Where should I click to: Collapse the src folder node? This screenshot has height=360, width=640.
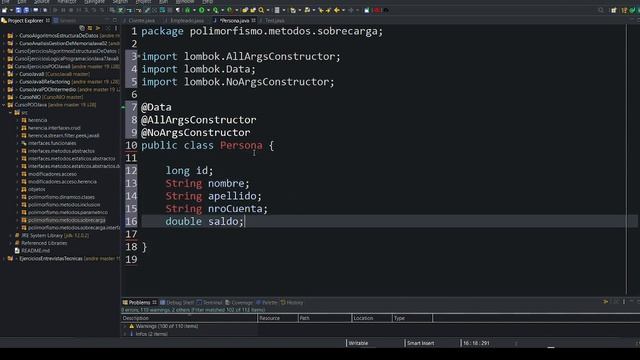pyautogui.click(x=11, y=113)
